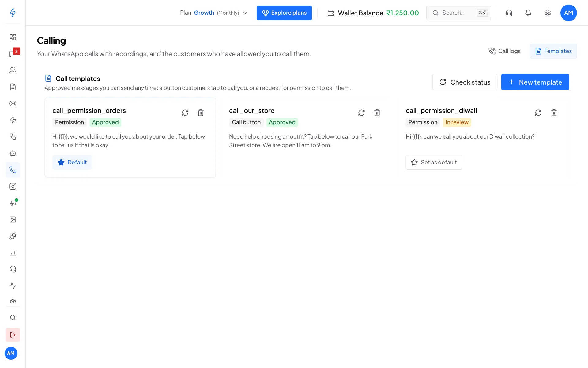Open the activity pulse icon in sidebar
Viewport: 588px width, 368px height.
coord(13,286)
